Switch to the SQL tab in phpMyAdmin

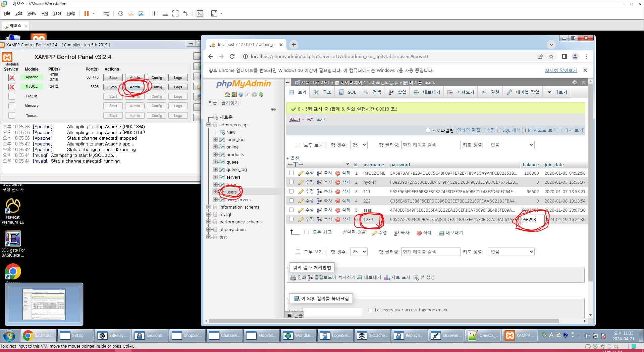tap(347, 92)
